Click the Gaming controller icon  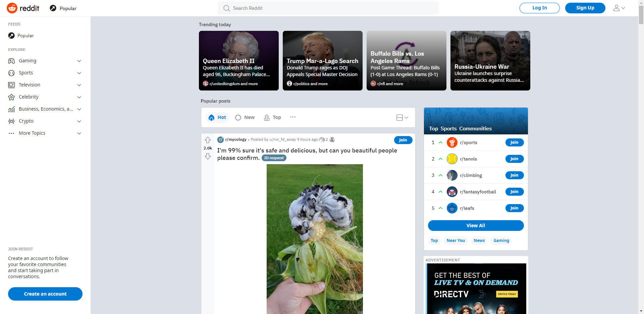point(11,61)
